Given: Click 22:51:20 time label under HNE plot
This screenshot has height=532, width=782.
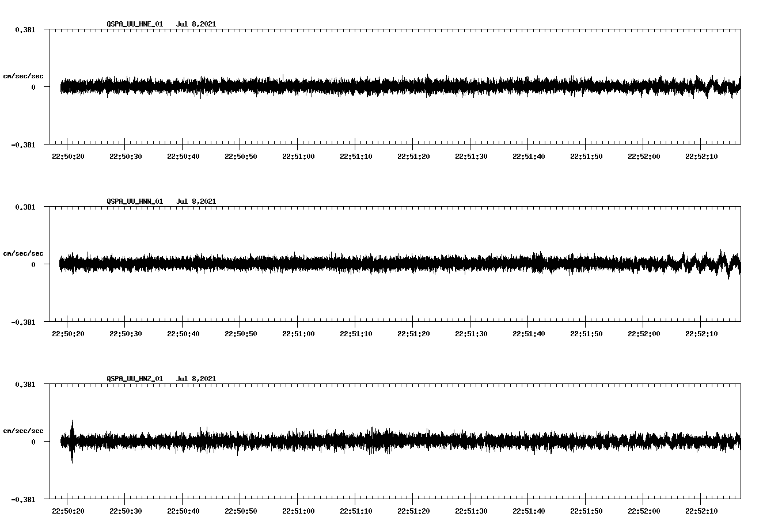Looking at the screenshot, I should click(x=413, y=157).
